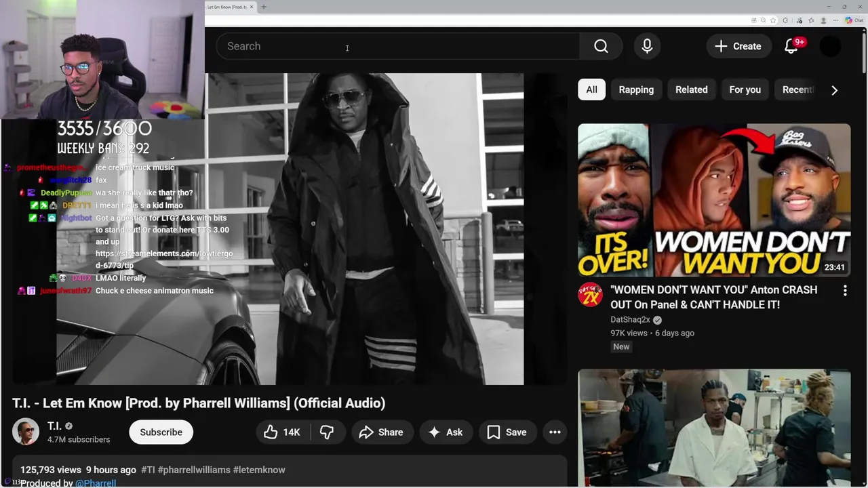868x488 pixels.
Task: Open DatShaq2x channel name link
Action: click(630, 320)
